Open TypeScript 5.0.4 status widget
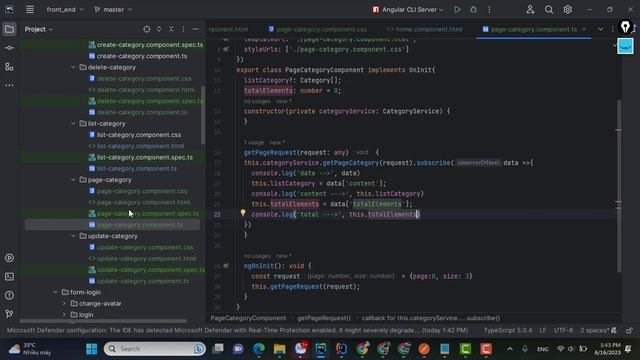 [508, 330]
